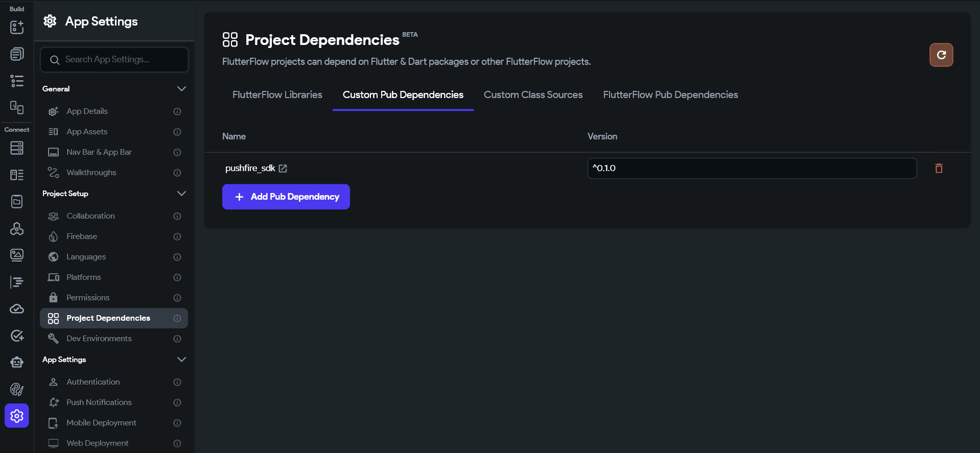
Task: Click the pushfire_sdk version field
Action: [752, 169]
